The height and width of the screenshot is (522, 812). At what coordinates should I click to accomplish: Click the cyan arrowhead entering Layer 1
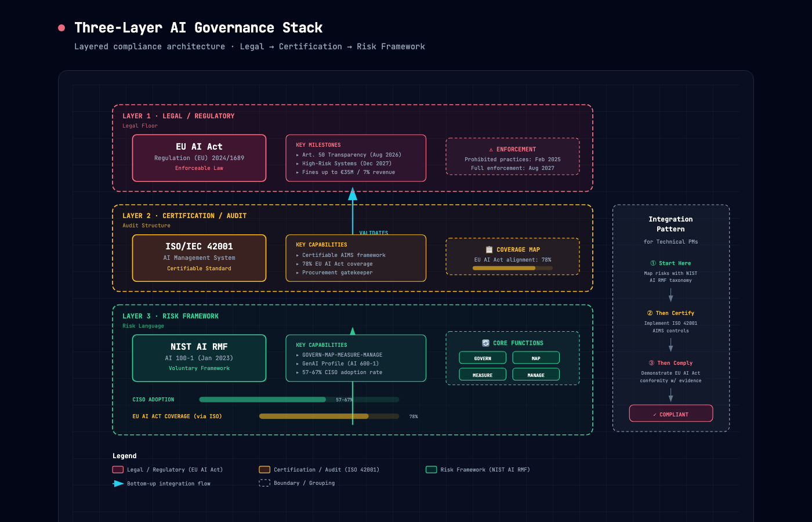point(353,194)
